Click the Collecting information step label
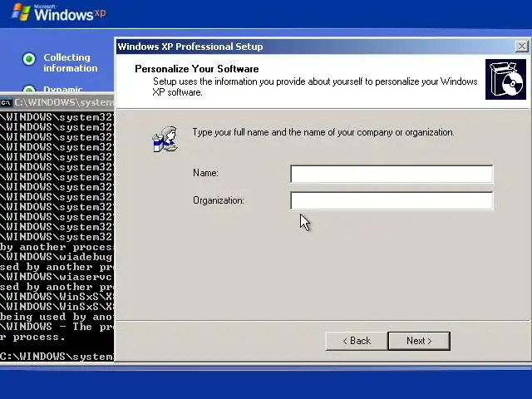Screen dimensions: 532x399 pyautogui.click(x=70, y=63)
